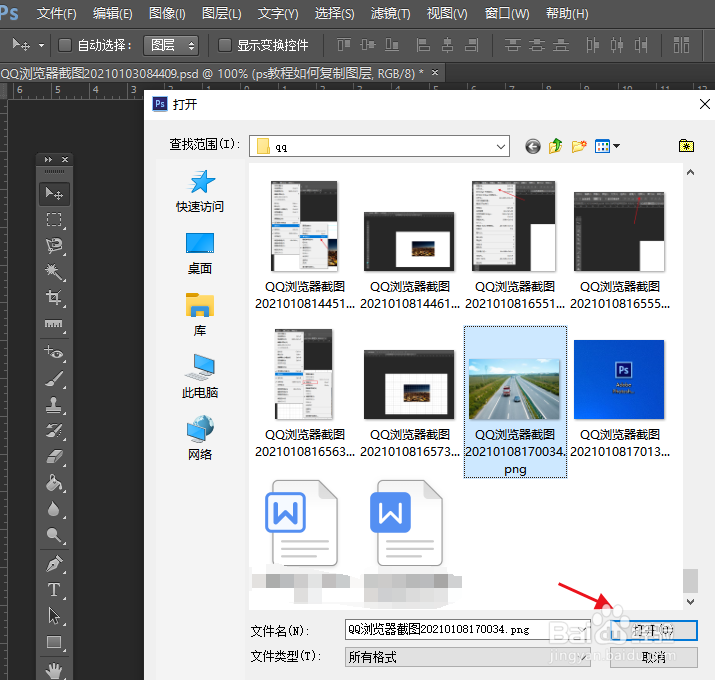Click the 打开(O) open button
Viewport: 715px width, 680px height.
654,630
